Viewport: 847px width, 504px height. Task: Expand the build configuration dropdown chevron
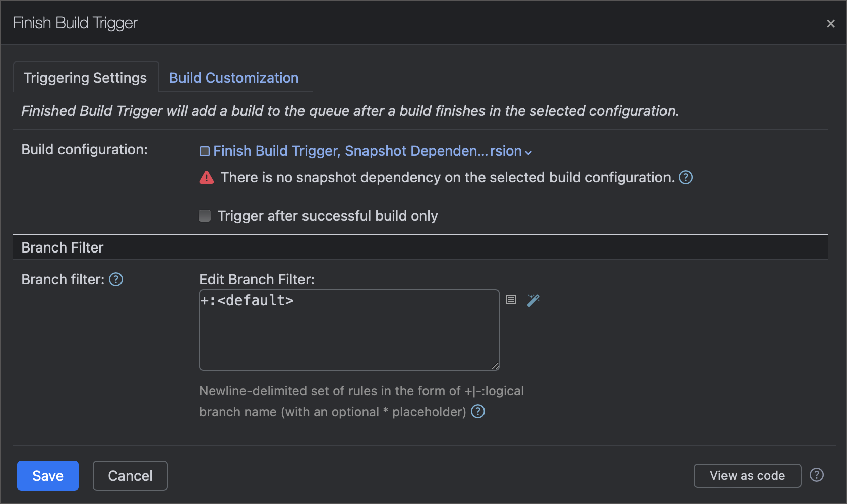(x=528, y=151)
